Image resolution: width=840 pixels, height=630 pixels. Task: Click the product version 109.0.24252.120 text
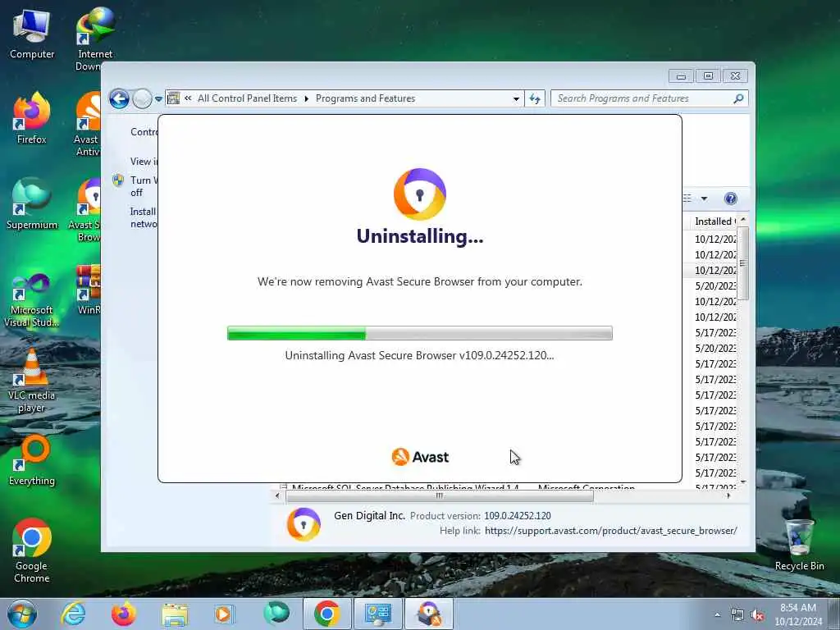(518, 515)
